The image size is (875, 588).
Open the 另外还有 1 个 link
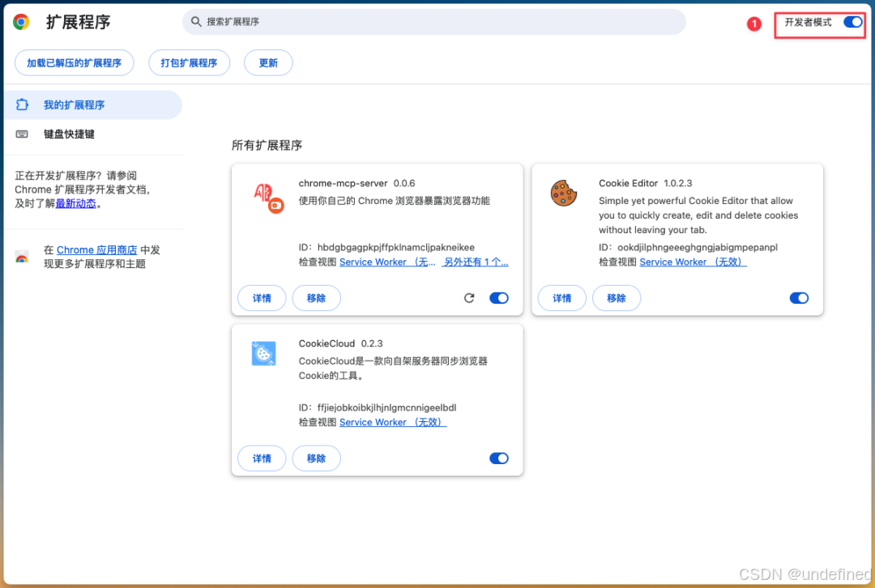[475, 262]
